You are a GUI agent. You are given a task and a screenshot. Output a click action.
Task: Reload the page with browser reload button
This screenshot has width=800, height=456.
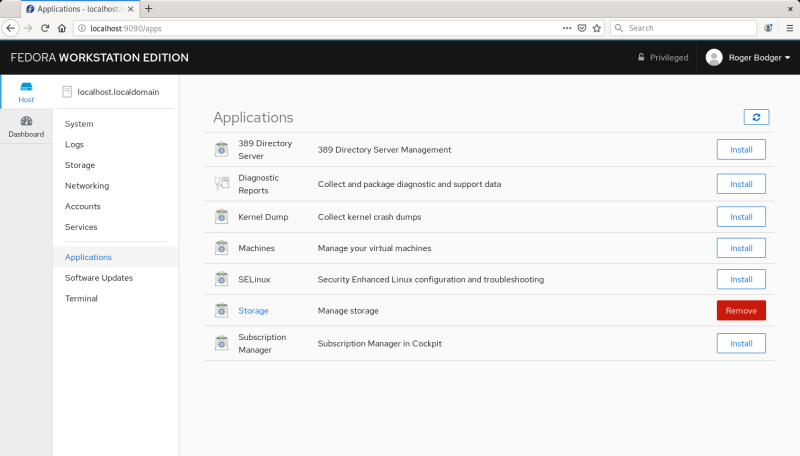(x=45, y=28)
